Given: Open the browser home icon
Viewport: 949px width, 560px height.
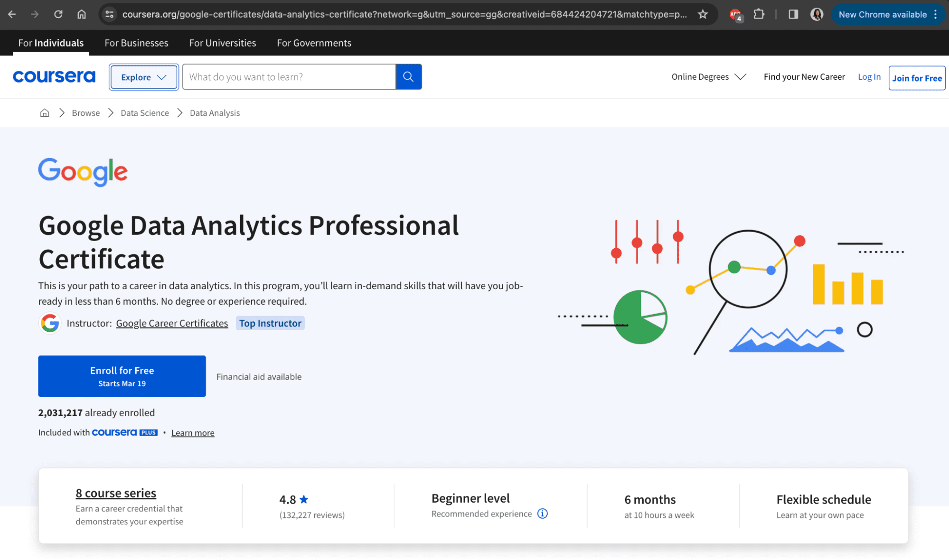Looking at the screenshot, I should tap(82, 14).
